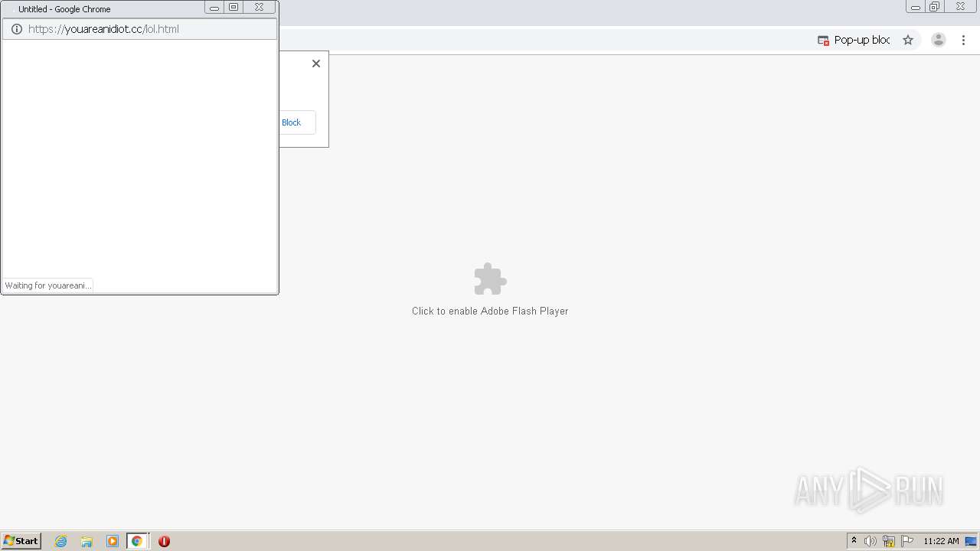Click the Flash plugin puzzle piece icon
The width and height of the screenshot is (980, 551).
(490, 279)
